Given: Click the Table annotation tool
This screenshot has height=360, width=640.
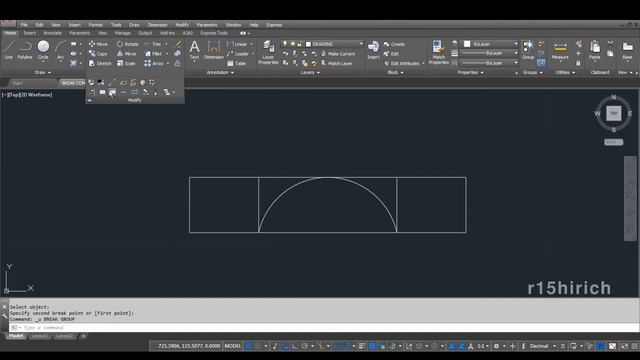Looking at the screenshot, I should (236, 64).
